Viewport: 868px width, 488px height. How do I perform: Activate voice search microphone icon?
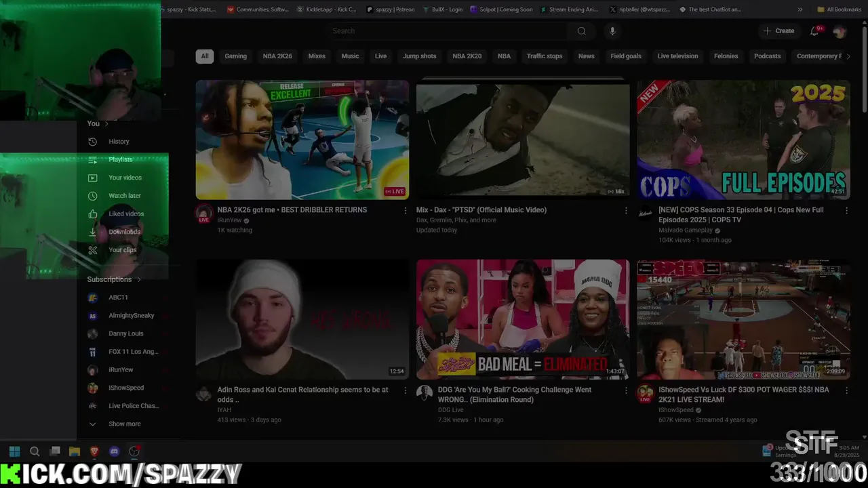point(612,30)
